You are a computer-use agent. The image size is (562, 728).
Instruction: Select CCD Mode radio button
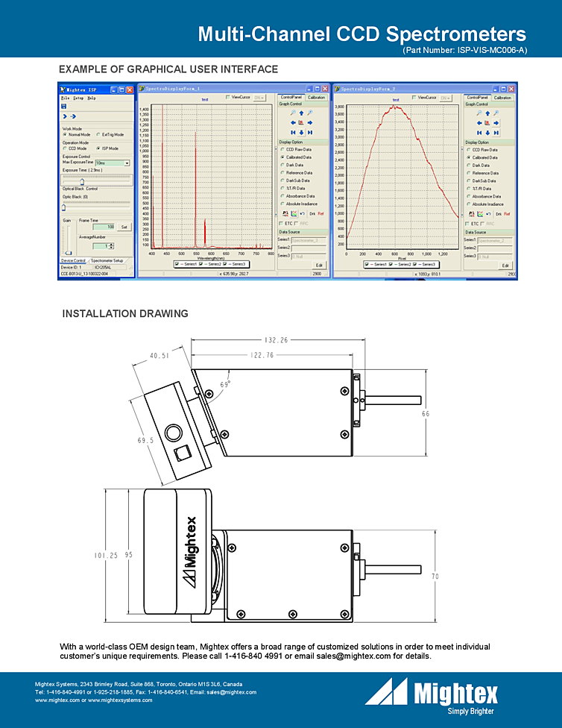click(65, 148)
